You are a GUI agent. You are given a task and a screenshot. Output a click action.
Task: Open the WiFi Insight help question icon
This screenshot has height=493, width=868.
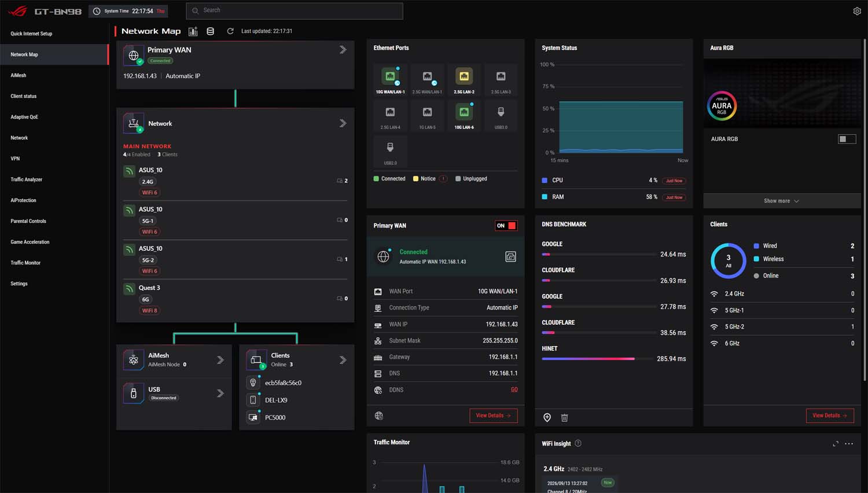pos(578,444)
